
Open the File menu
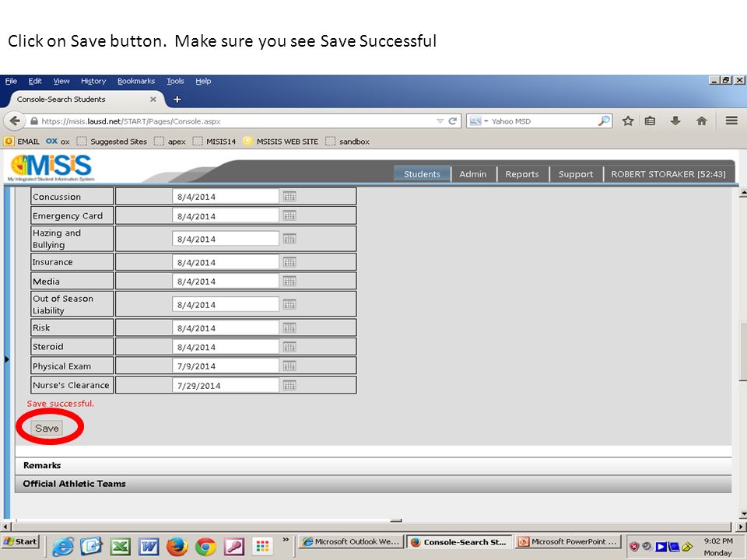click(x=11, y=81)
